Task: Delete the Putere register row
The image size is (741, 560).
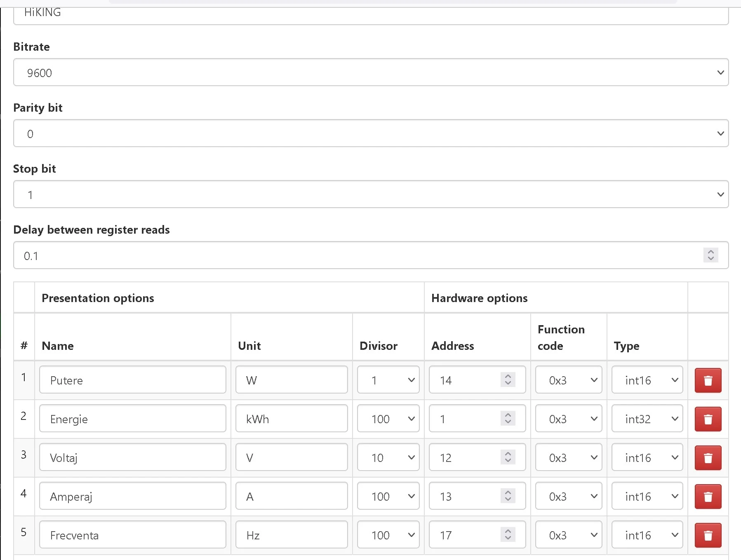Action: click(x=708, y=380)
